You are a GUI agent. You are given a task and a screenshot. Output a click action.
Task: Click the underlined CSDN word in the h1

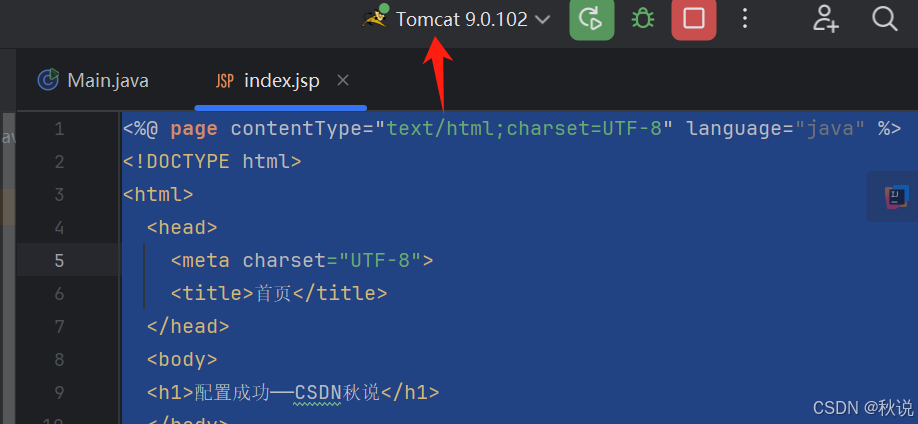click(x=317, y=392)
